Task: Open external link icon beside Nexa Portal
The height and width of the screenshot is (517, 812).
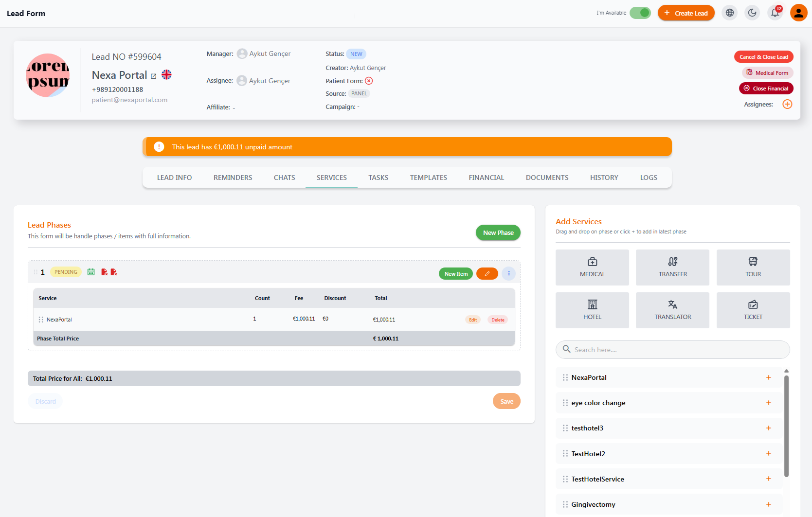Action: [x=154, y=76]
